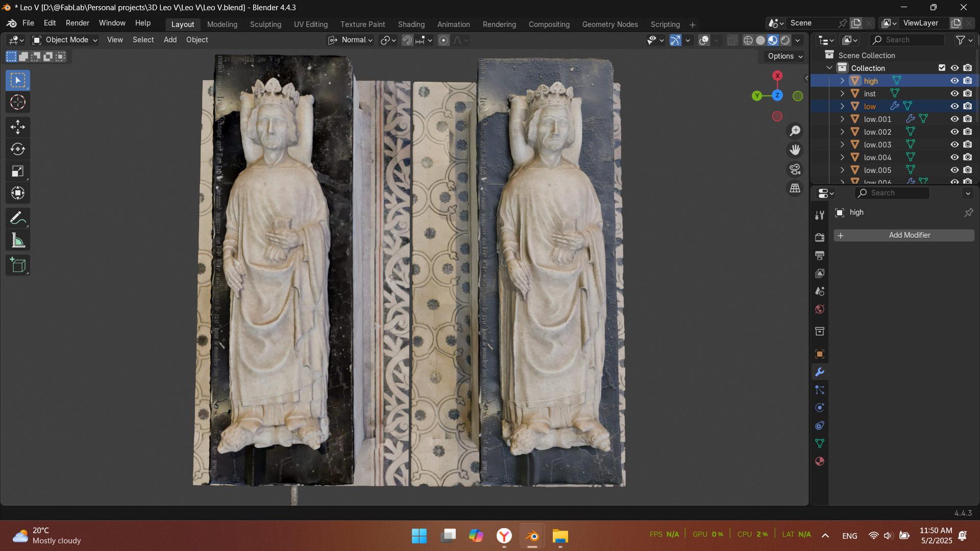Viewport: 980px width, 551px height.
Task: Select the Add Cube tool
Action: click(18, 265)
